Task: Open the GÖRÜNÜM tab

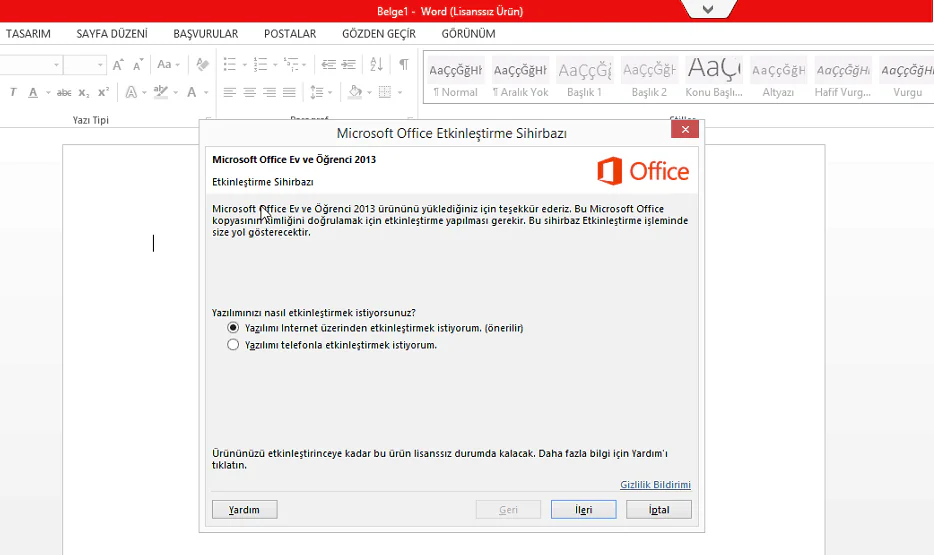Action: (x=468, y=34)
